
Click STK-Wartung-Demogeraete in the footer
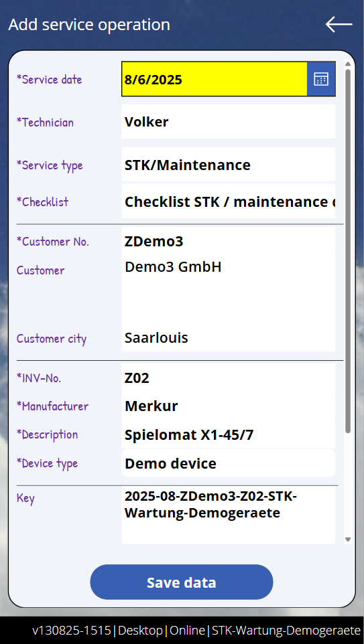coord(286,630)
